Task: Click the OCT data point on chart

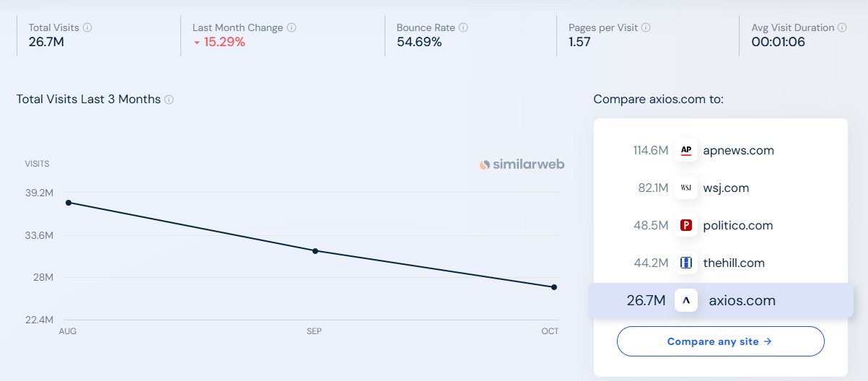Action: (554, 287)
